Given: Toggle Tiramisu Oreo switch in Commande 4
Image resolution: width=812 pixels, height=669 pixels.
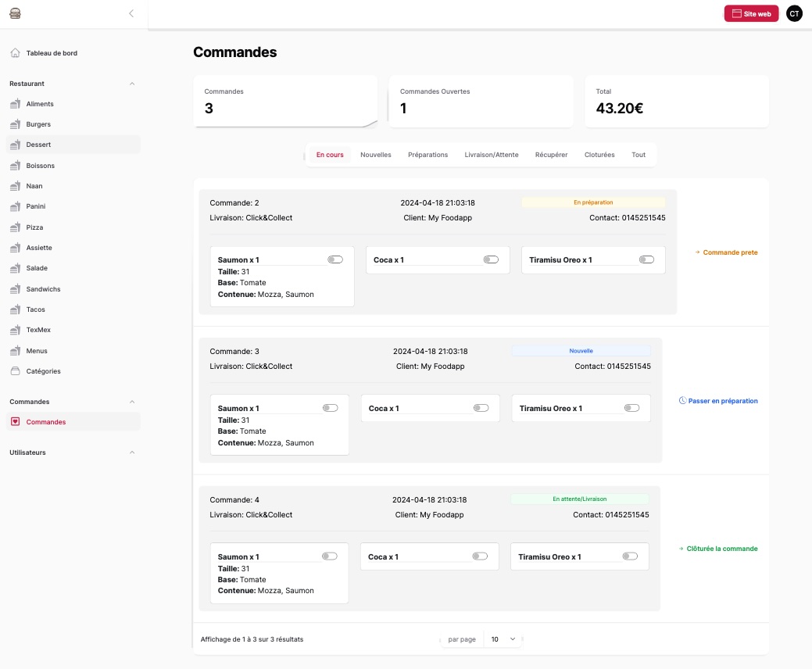Looking at the screenshot, I should point(630,556).
